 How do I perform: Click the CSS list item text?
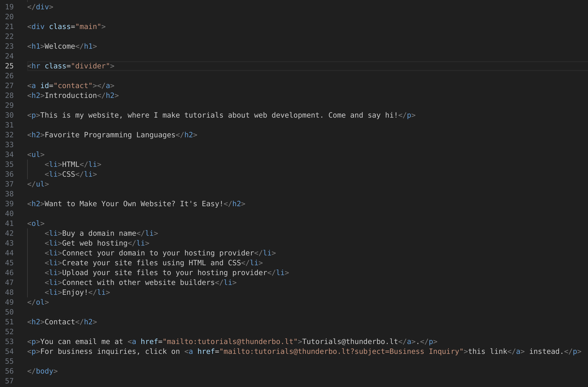click(69, 174)
